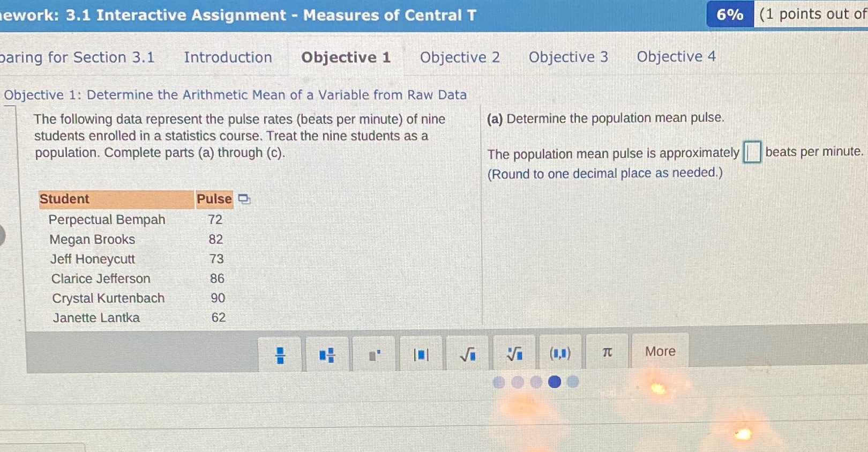Go to the Objective 4 tab
Screen dimensions: 868x452
point(677,57)
